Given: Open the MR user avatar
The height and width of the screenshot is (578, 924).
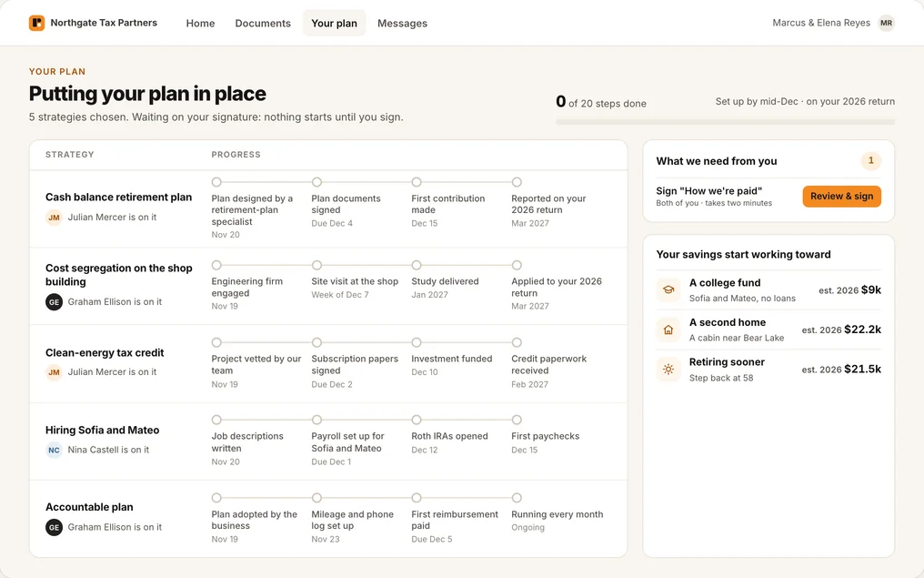Looking at the screenshot, I should pyautogui.click(x=886, y=23).
